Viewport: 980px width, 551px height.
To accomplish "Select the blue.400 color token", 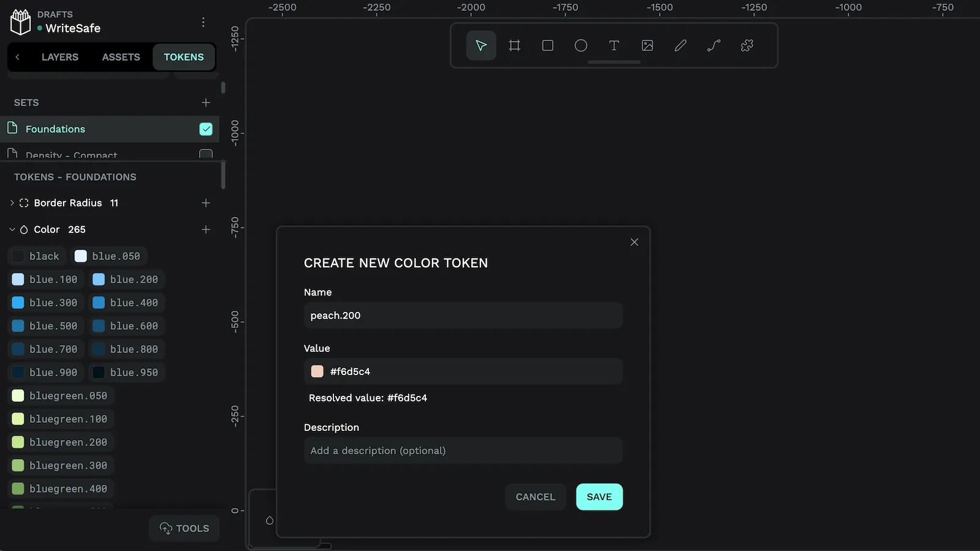I will 126,303.
